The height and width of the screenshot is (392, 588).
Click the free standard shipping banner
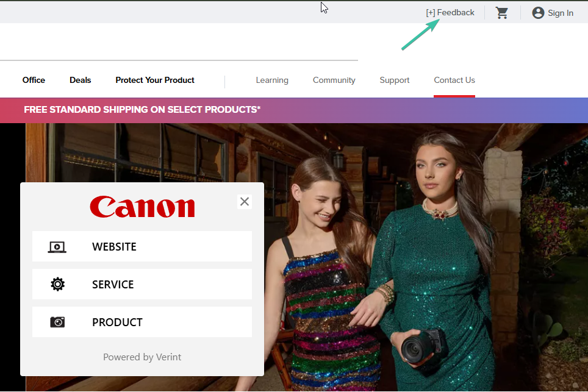click(x=142, y=110)
